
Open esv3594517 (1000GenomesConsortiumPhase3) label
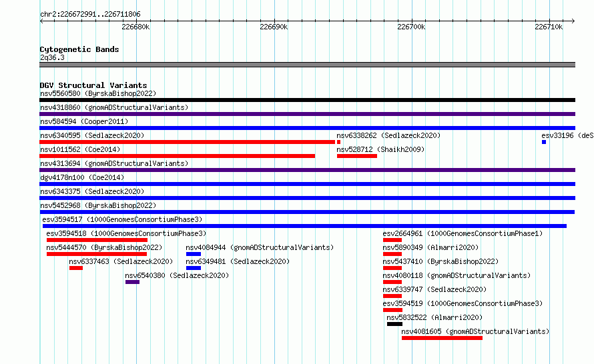point(122,219)
